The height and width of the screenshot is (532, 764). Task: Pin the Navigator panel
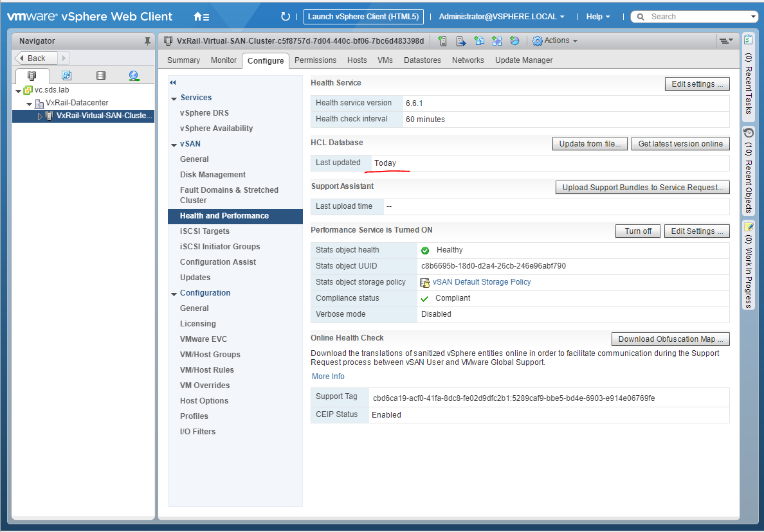coord(147,41)
